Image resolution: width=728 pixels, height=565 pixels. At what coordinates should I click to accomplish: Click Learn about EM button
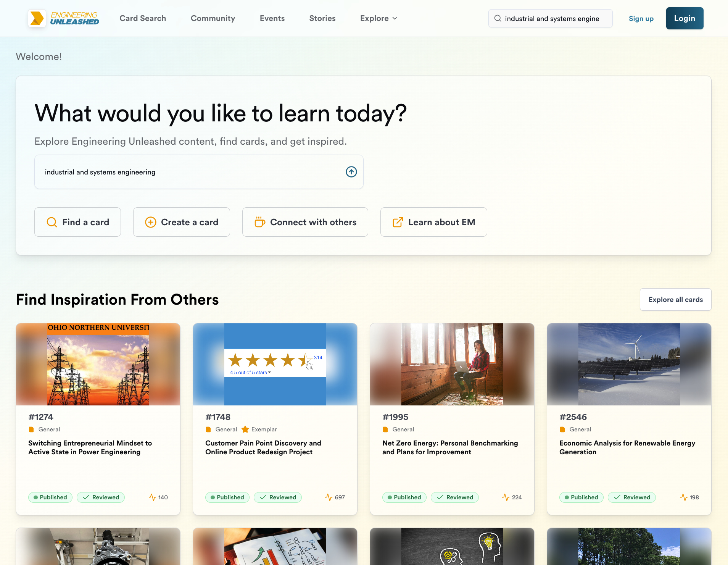pyautogui.click(x=434, y=222)
